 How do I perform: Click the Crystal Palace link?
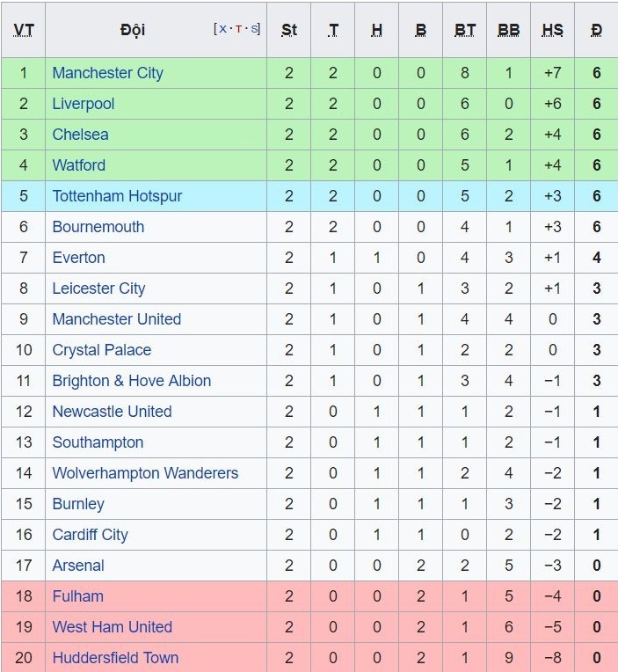pyautogui.click(x=101, y=350)
